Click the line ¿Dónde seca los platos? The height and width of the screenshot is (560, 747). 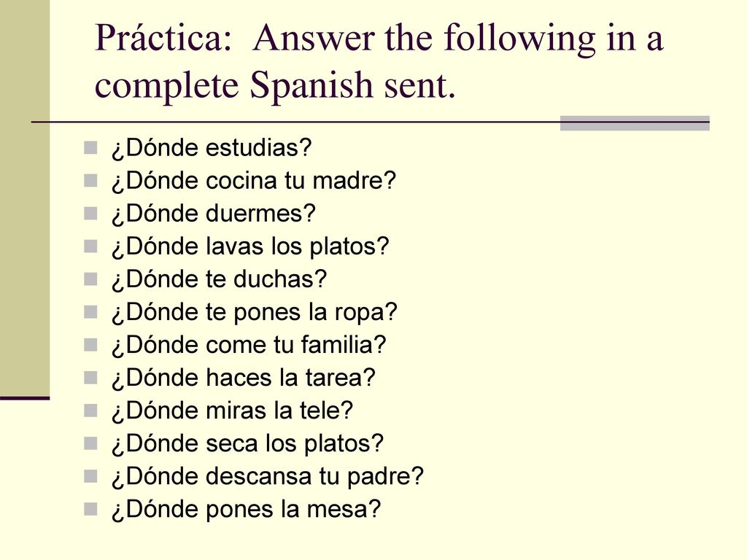pyautogui.click(x=248, y=443)
